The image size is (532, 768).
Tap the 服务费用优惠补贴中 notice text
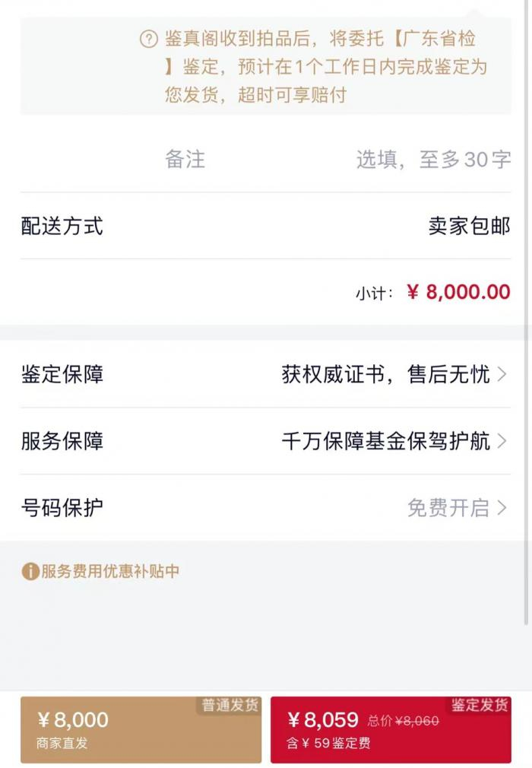110,572
